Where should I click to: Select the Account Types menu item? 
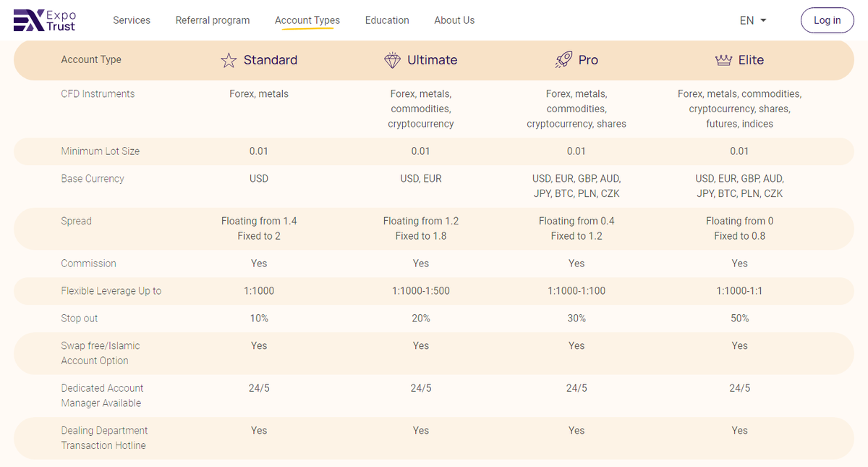[x=307, y=20]
